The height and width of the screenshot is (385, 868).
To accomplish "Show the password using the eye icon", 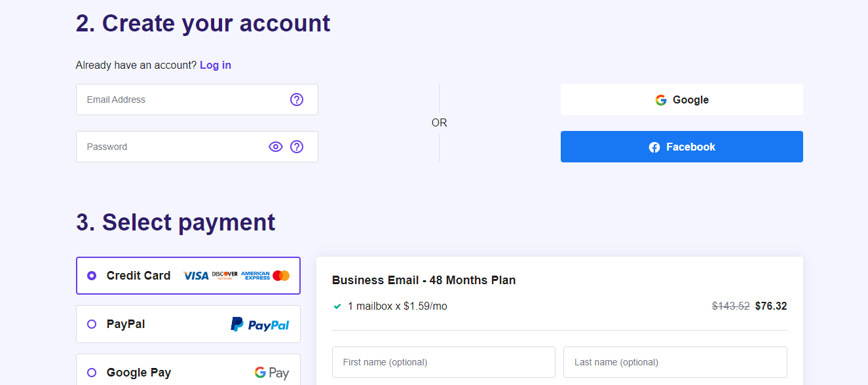I will (x=275, y=146).
